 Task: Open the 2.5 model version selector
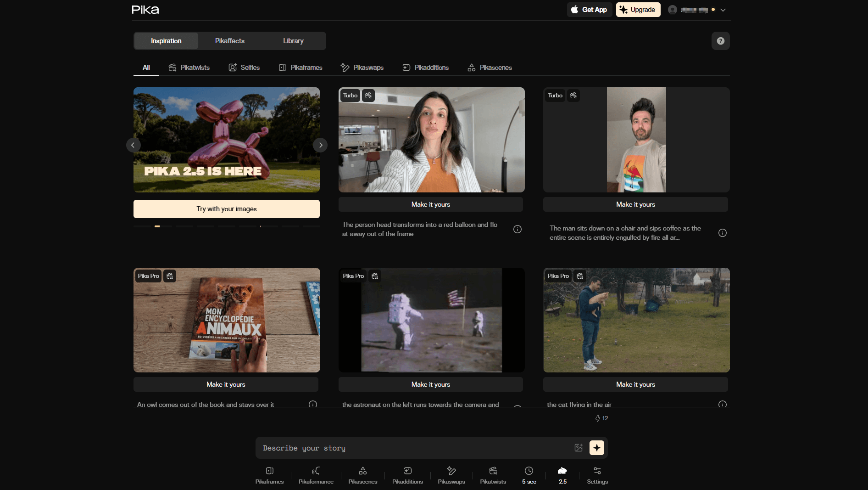pos(562,475)
